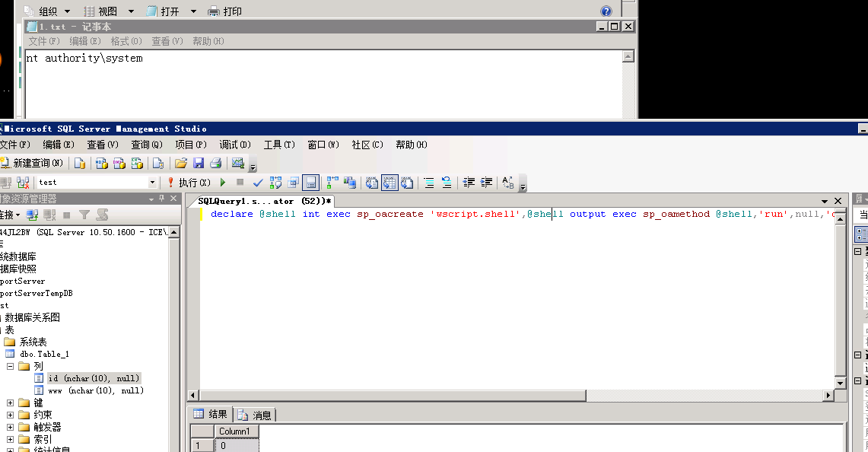Click the Comment out selected lines icon
Image resolution: width=868 pixels, height=452 pixels.
point(429,182)
